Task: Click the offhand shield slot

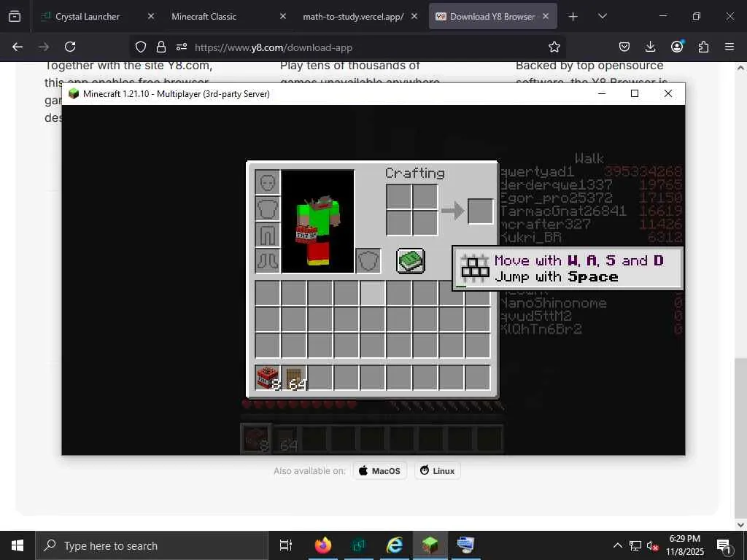Action: click(368, 260)
